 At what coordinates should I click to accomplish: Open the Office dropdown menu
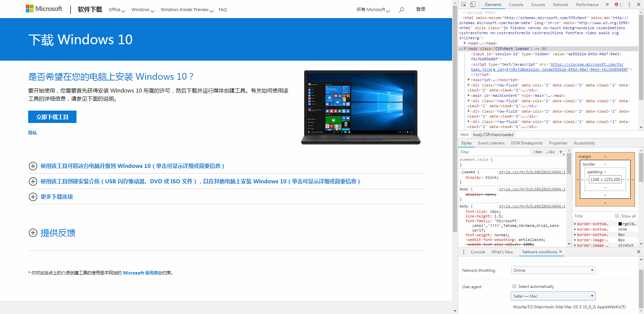point(117,10)
